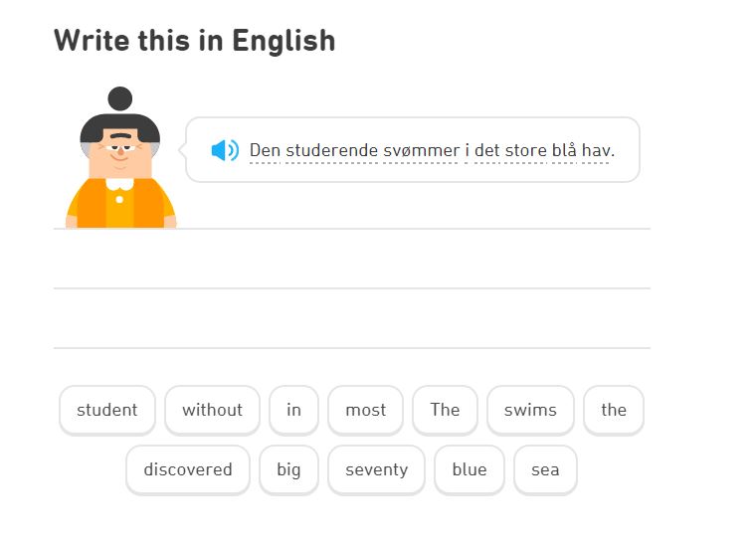Show hint for the word 'svømmer'
This screenshot has height=545, width=756.
pos(421,151)
